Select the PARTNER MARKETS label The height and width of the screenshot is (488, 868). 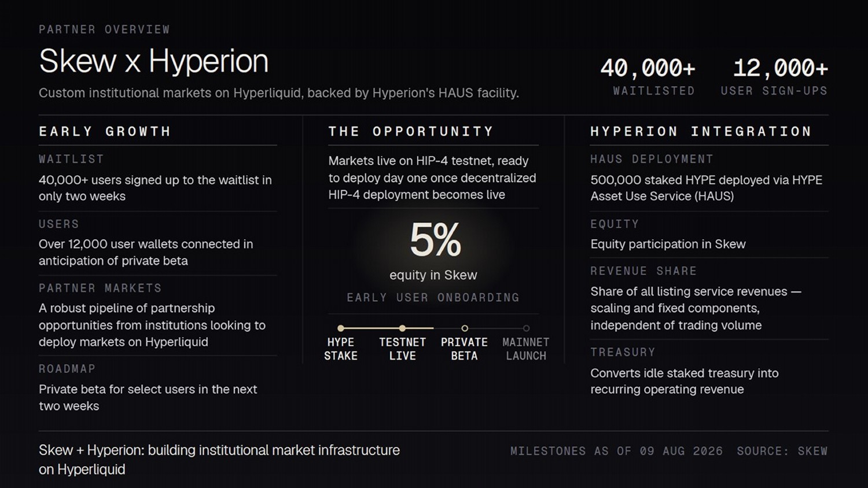(100, 288)
